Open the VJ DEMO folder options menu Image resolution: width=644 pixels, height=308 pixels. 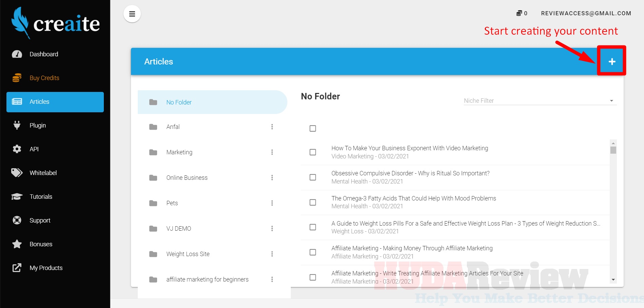point(272,229)
